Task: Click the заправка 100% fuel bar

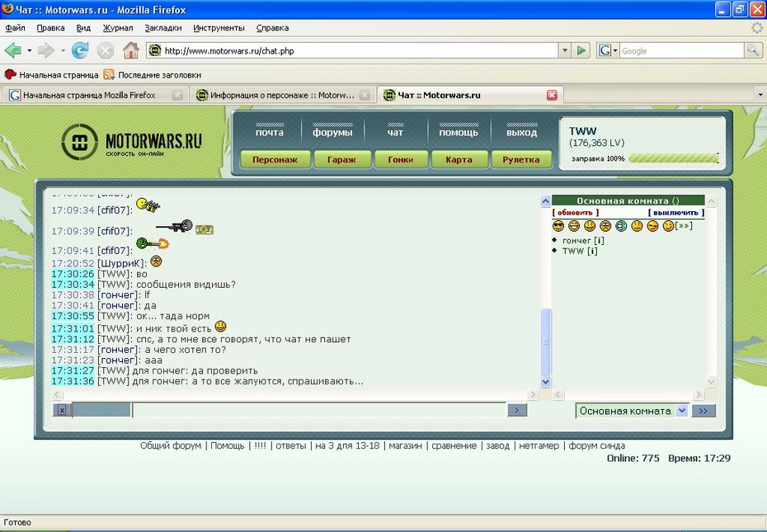Action: [x=673, y=158]
